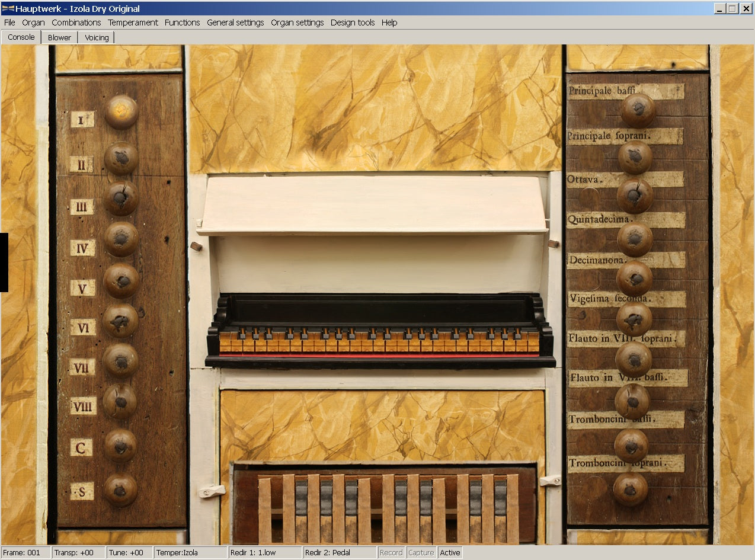Open the General settings menu
The width and height of the screenshot is (755, 560).
(235, 23)
